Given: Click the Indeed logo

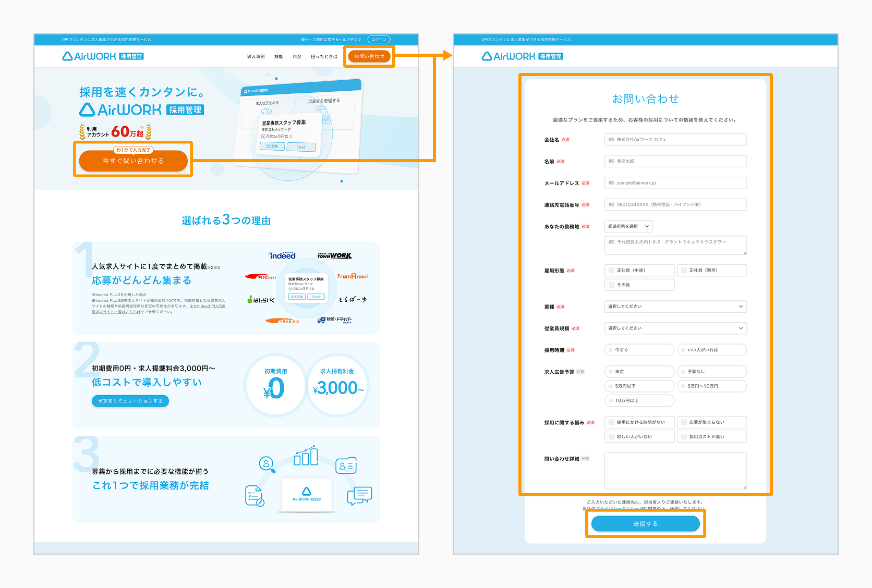Looking at the screenshot, I should [282, 255].
